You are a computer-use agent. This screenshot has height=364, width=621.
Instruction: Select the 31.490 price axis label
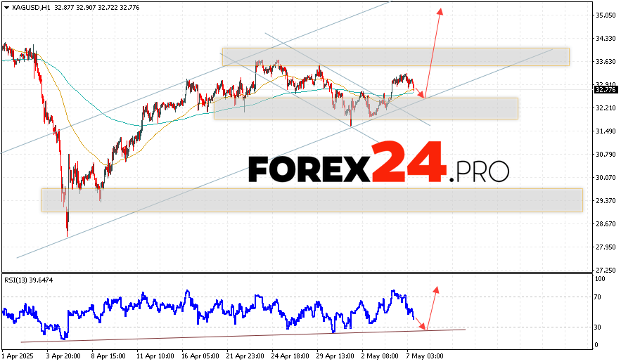click(x=606, y=131)
